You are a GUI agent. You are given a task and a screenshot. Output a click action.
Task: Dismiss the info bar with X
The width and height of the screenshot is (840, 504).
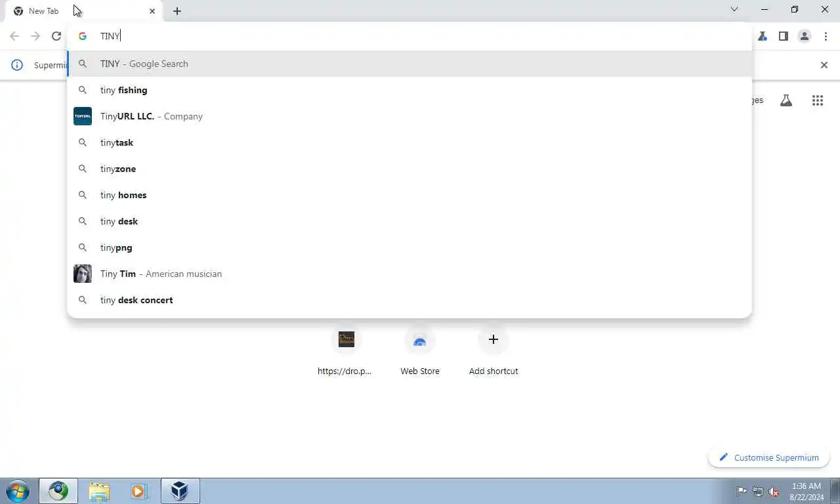(824, 65)
